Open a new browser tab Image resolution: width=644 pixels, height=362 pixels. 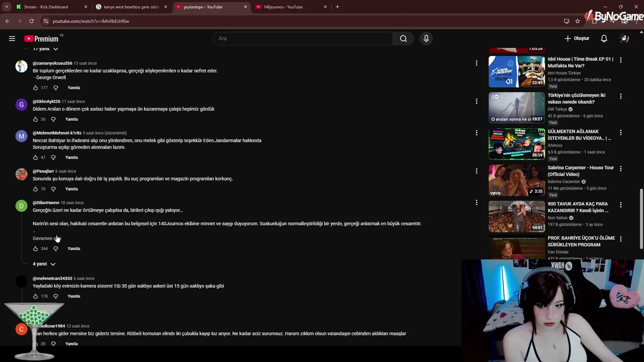337,7
